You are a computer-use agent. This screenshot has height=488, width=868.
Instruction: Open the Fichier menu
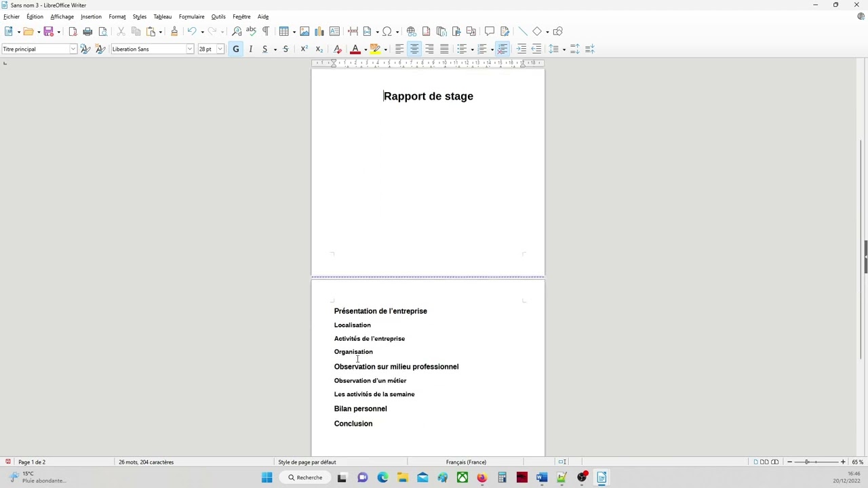click(x=12, y=16)
